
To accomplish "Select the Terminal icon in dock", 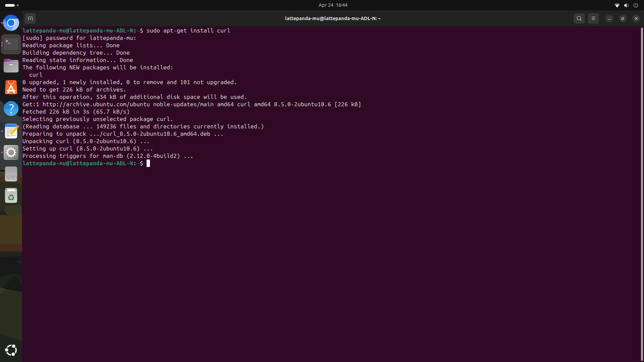I will point(11,44).
